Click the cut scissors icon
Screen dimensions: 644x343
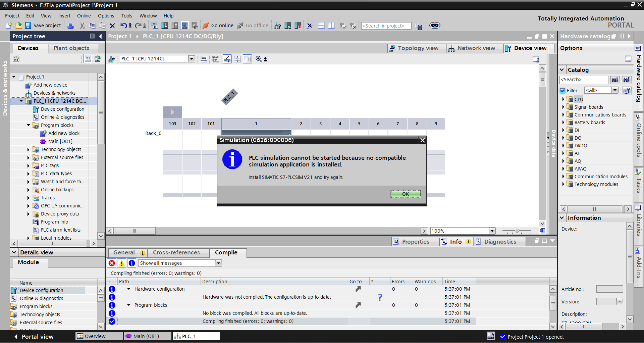pyautogui.click(x=82, y=26)
